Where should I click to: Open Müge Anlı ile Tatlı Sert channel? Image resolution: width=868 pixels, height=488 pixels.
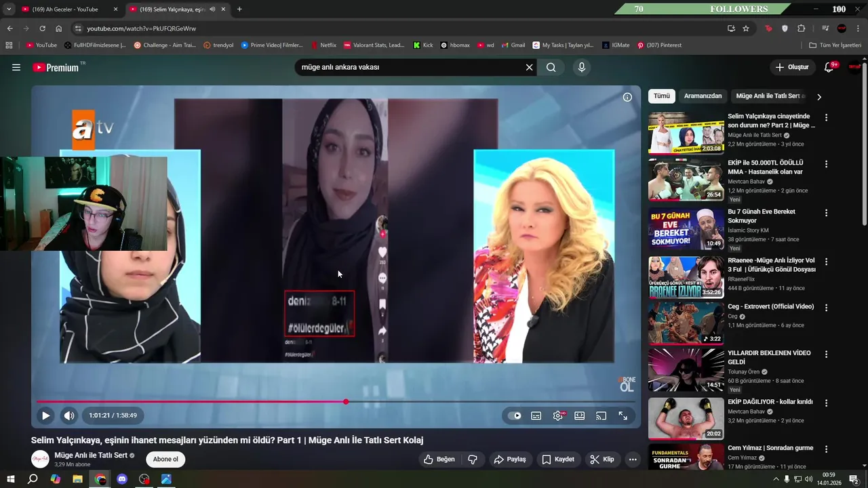tap(91, 455)
